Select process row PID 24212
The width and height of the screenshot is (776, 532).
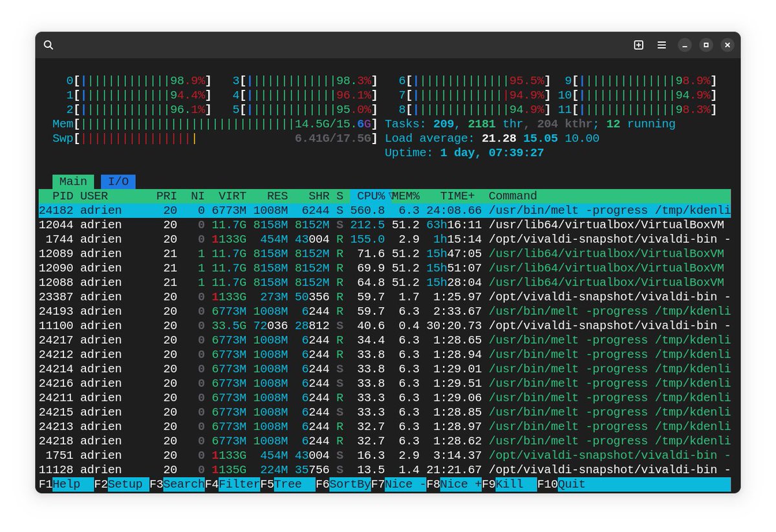click(385, 354)
